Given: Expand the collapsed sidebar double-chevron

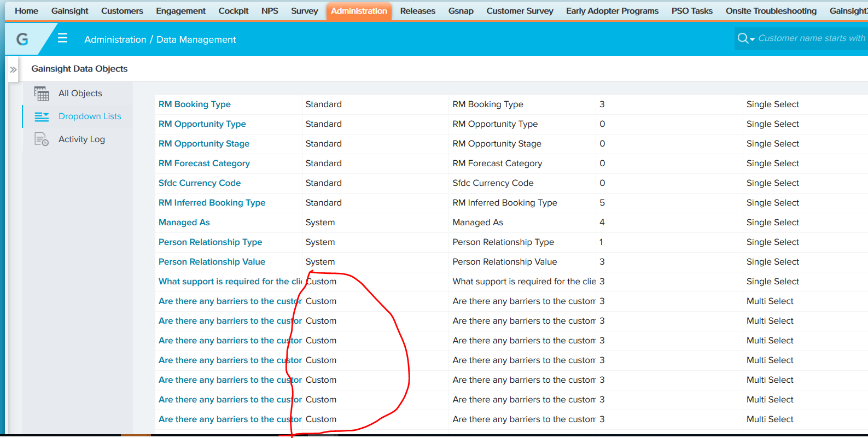Looking at the screenshot, I should (13, 69).
